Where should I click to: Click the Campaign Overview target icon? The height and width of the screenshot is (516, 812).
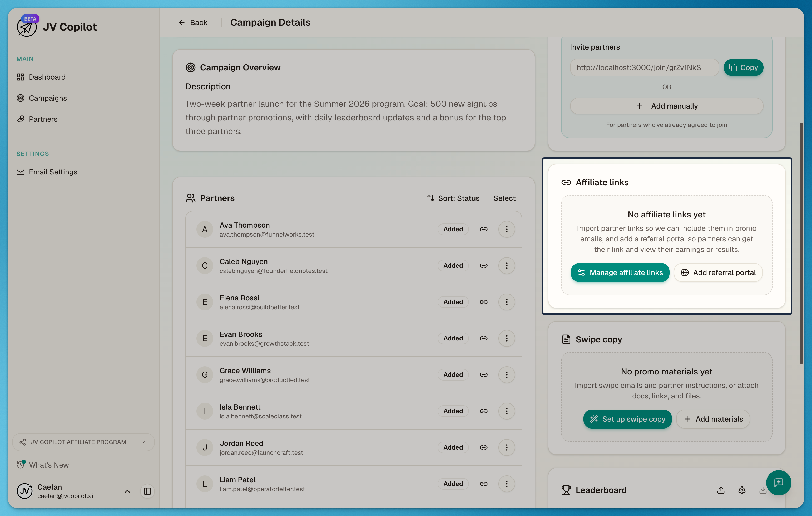coord(191,67)
